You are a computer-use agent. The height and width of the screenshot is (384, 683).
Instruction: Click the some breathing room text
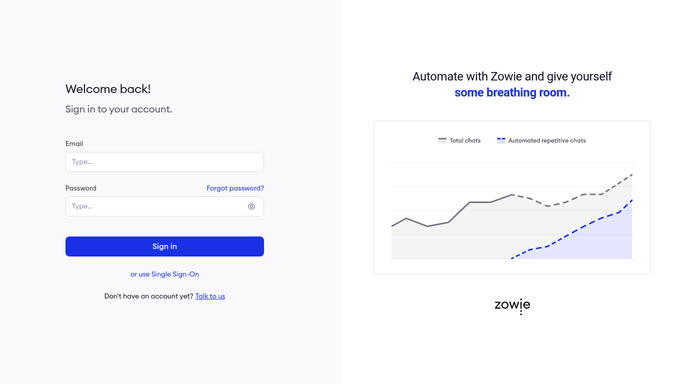coord(512,92)
